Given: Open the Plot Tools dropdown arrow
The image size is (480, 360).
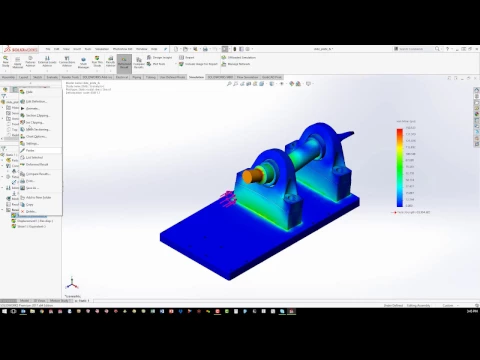Looking at the screenshot, I should pyautogui.click(x=176, y=64).
